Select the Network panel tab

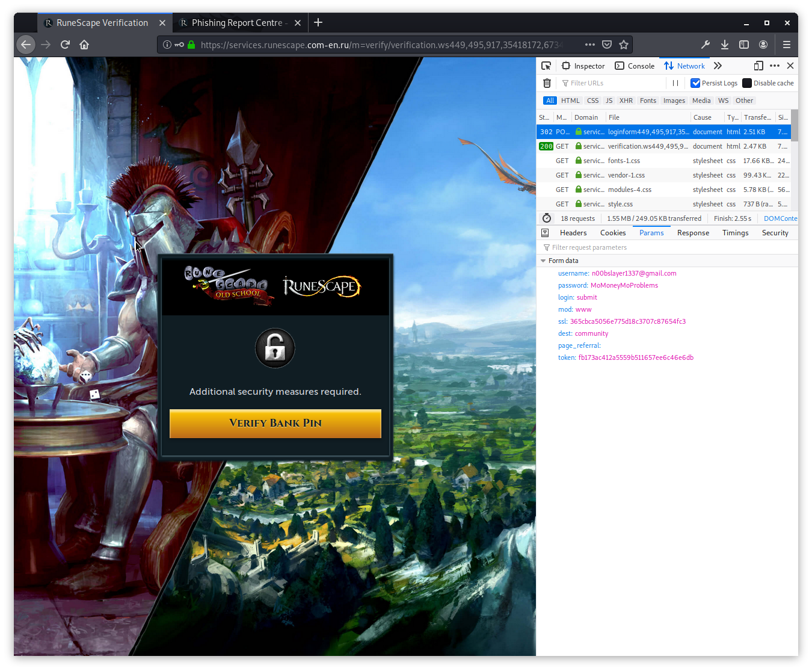pyautogui.click(x=684, y=66)
